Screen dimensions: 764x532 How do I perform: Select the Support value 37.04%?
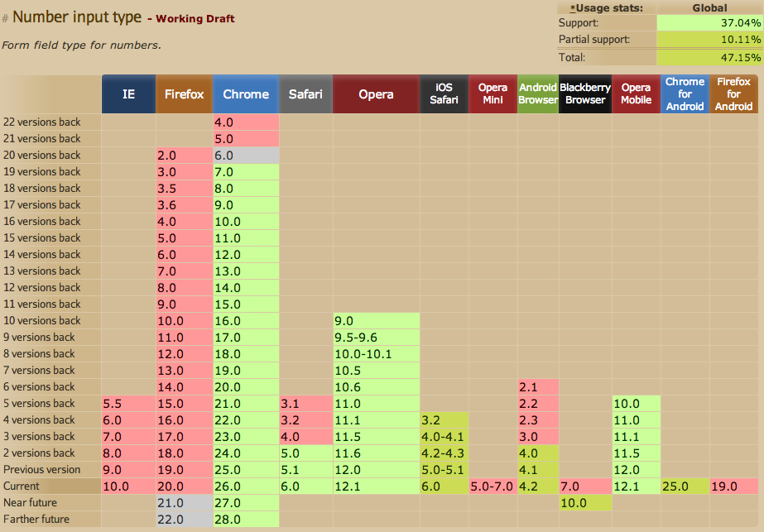[709, 23]
